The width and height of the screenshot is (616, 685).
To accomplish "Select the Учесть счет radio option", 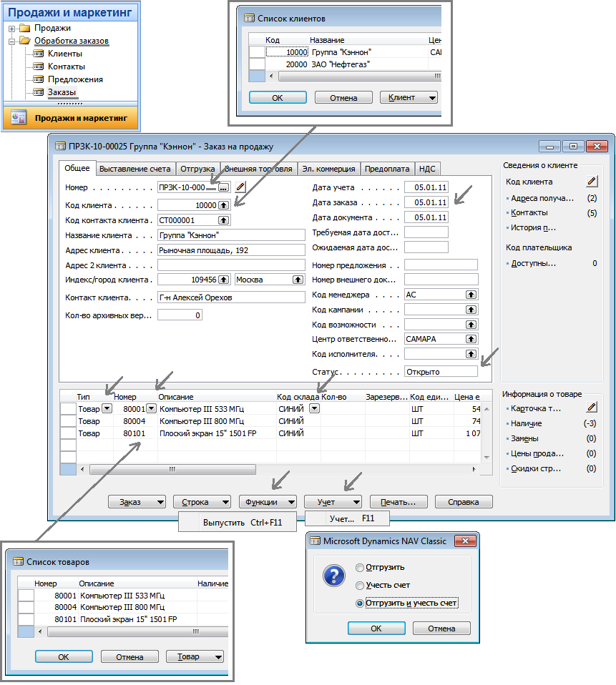I will click(x=360, y=586).
